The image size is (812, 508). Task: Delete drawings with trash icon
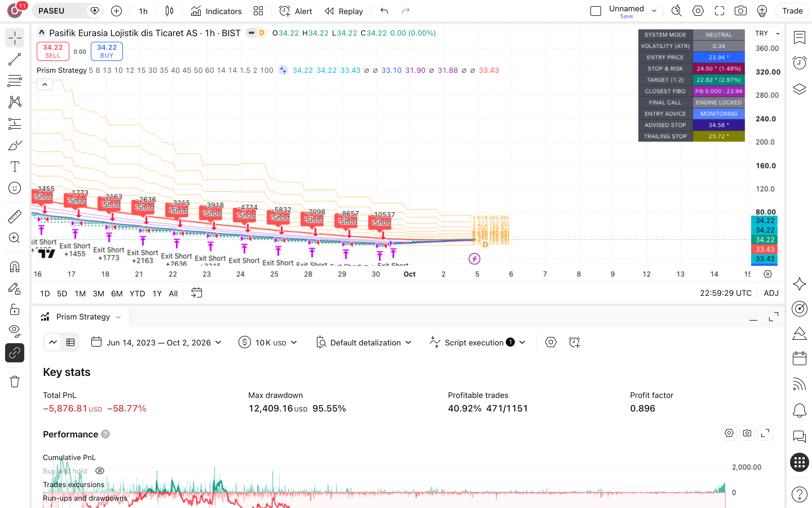[14, 382]
